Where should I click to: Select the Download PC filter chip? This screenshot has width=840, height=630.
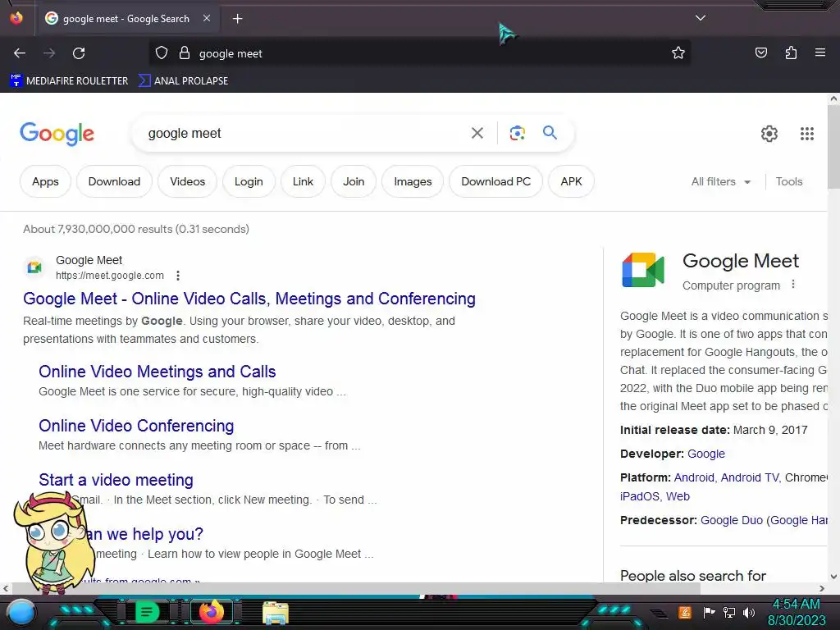[495, 181]
